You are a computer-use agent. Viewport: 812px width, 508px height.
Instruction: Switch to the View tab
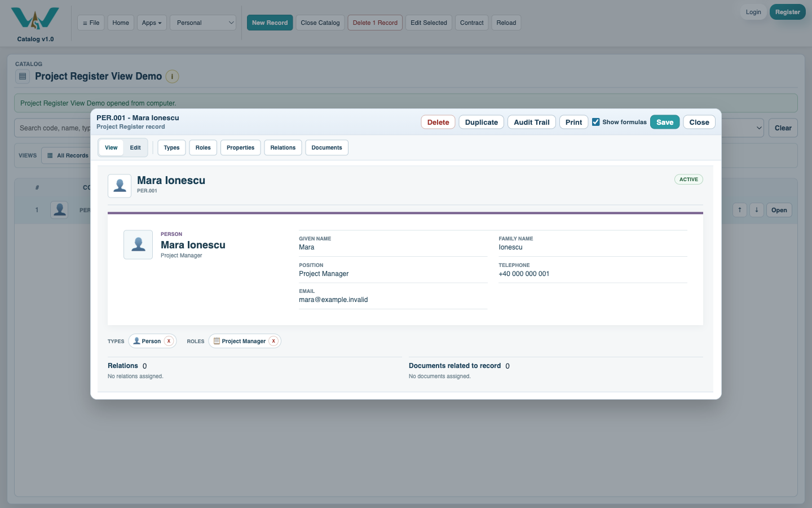click(111, 148)
